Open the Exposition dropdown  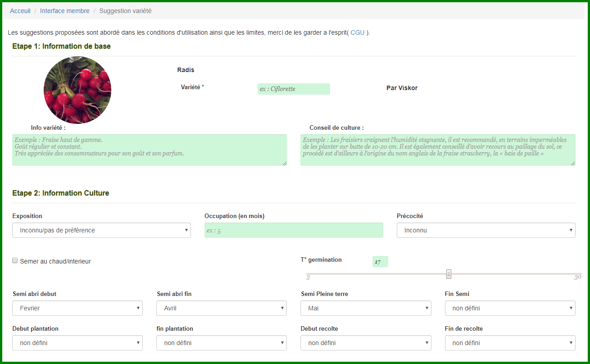[101, 230]
